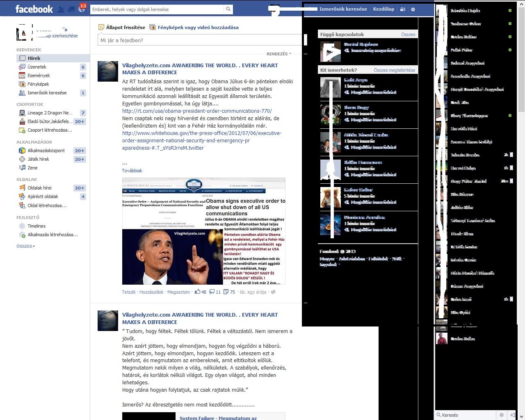This screenshot has width=525, height=420.
Task: Open notifications globe with 13 badge
Action: tap(82, 9)
